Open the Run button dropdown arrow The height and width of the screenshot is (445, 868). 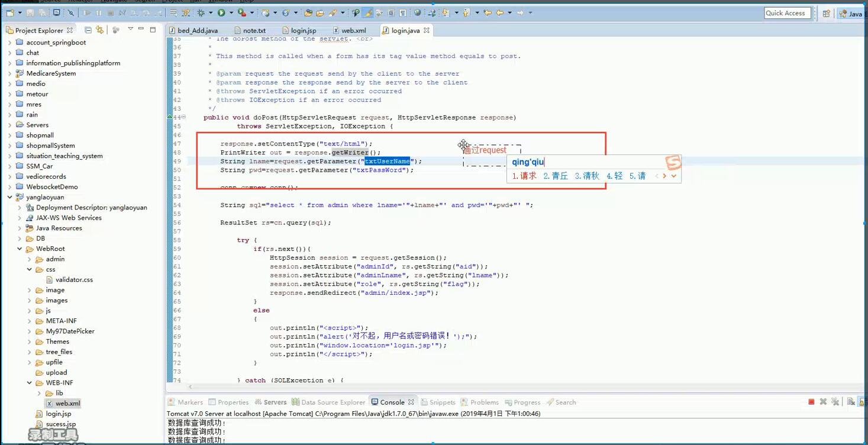[231, 12]
